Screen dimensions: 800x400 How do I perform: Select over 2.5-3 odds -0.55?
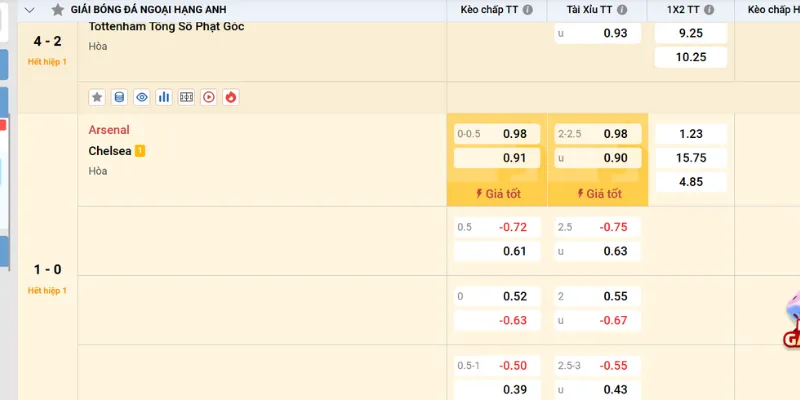pos(598,366)
